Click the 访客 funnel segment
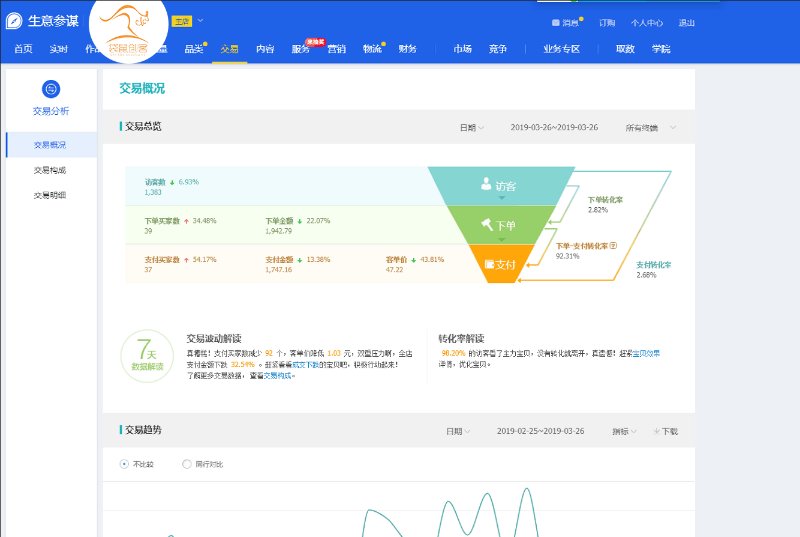This screenshot has height=537, width=800. point(501,186)
